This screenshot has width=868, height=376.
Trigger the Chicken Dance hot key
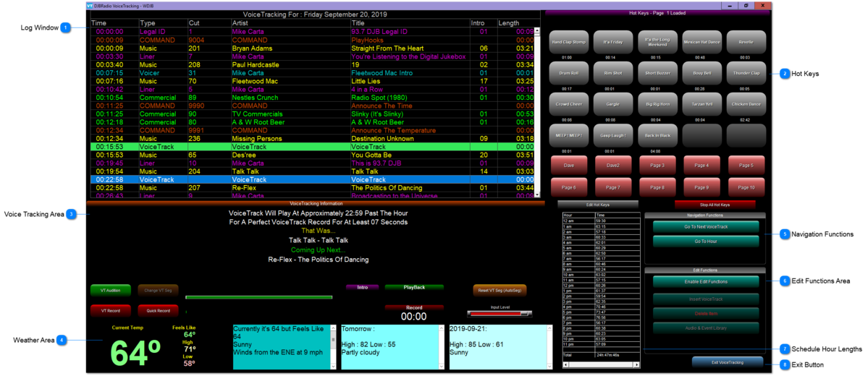(746, 104)
